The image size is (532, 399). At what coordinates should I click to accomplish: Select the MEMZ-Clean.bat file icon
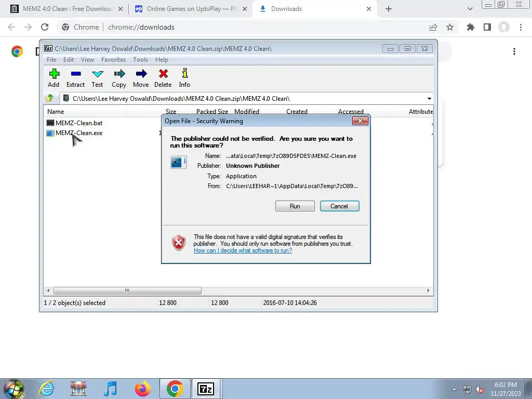tap(50, 123)
